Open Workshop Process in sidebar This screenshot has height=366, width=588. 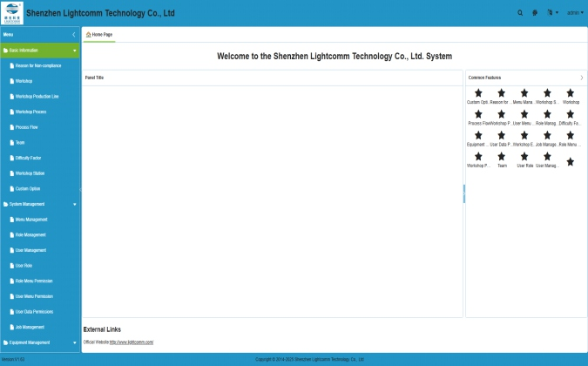pyautogui.click(x=40, y=112)
